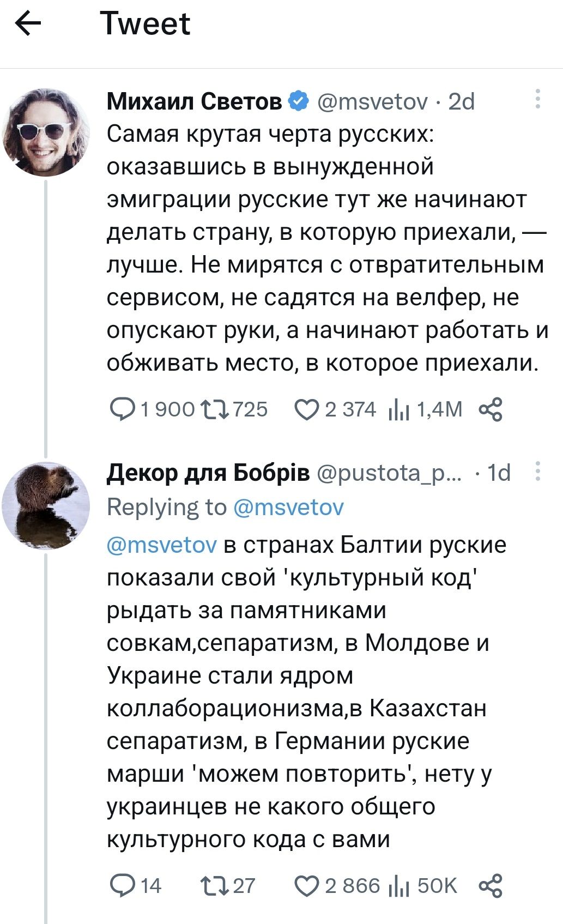Tap the back arrow
This screenshot has width=563, height=924.
coord(28,24)
